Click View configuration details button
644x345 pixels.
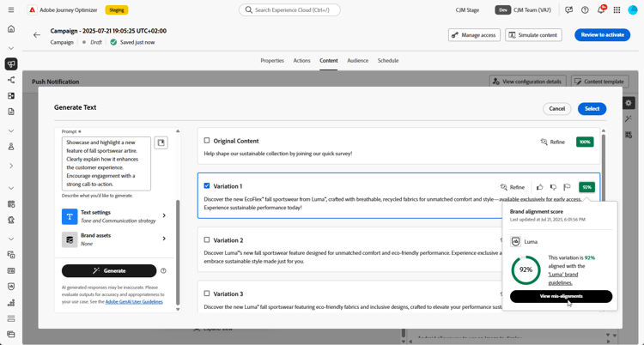[x=528, y=82]
